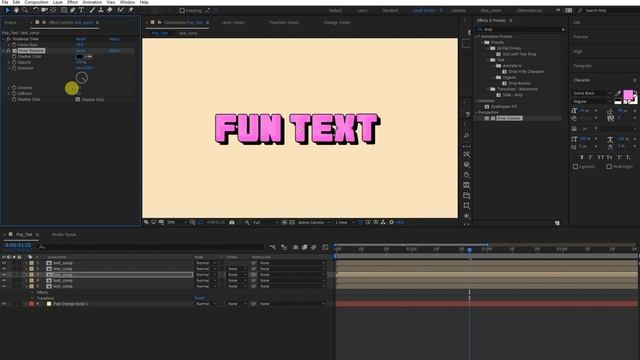Click the Character panel fill eyedropper
Screen dimensions: 640x360
618,93
